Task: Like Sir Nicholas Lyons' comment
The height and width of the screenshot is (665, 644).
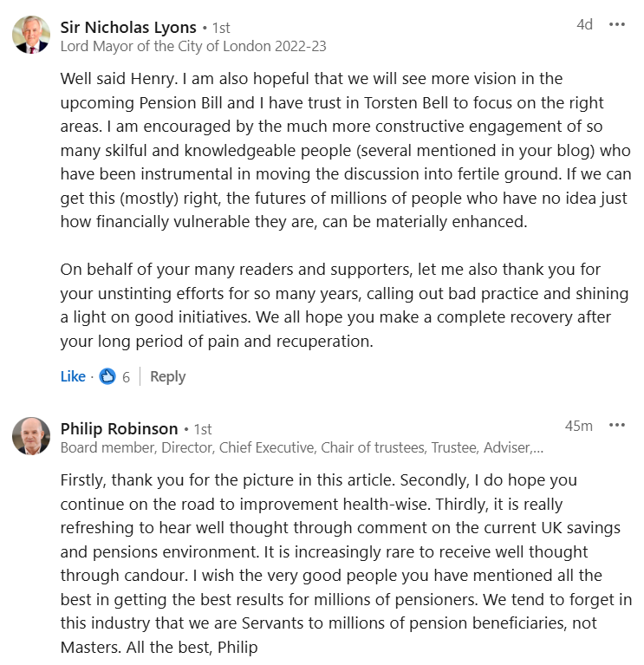Action: pos(73,376)
